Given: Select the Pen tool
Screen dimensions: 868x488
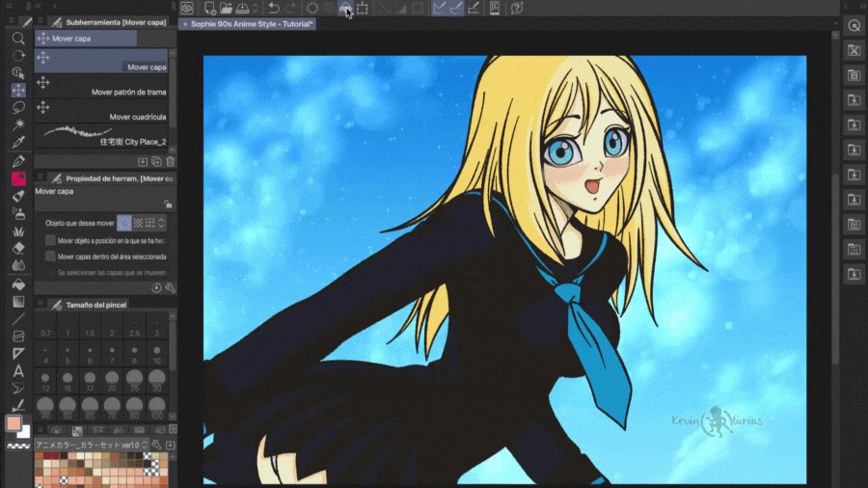Looking at the screenshot, I should click(x=18, y=161).
